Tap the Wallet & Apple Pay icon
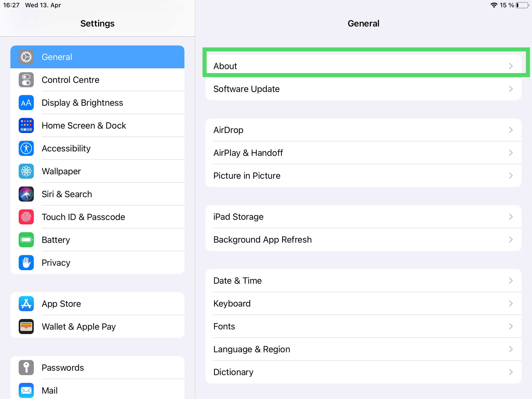 click(x=26, y=327)
